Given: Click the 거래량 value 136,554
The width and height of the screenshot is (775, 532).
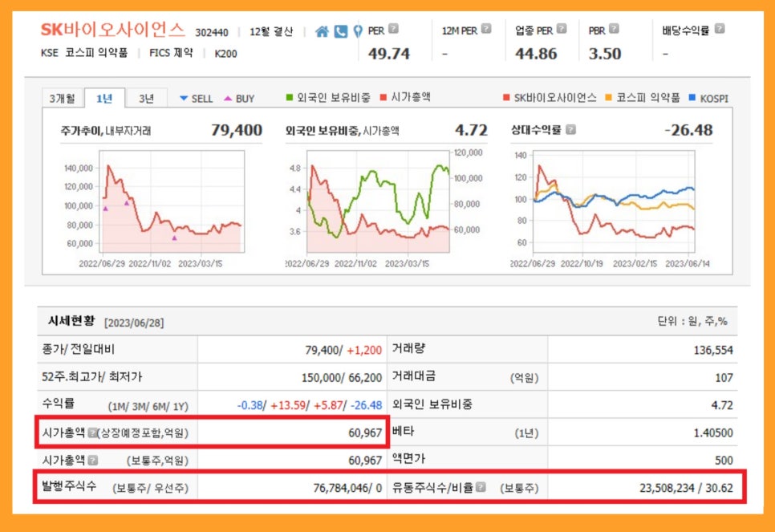Looking at the screenshot, I should click(713, 350).
